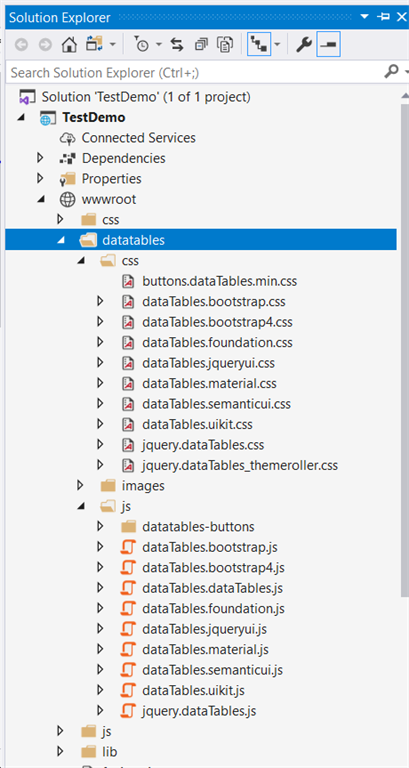Open the window position dropdown arrow

point(364,17)
